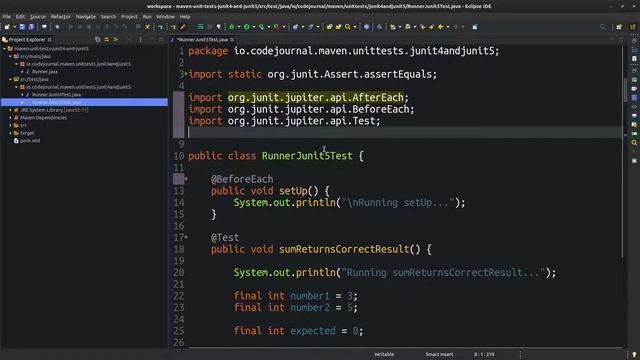Click the Search magnifier toolbar icon

pos(348,27)
